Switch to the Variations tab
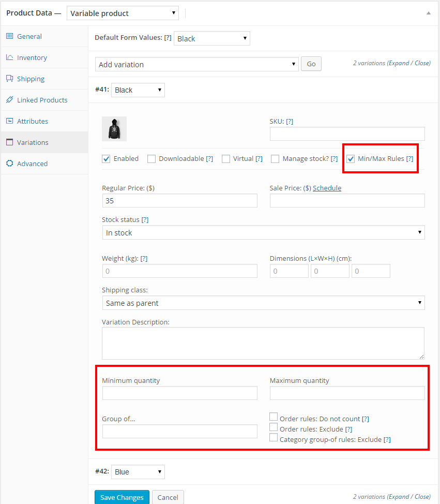This screenshot has height=504, width=440. pos(33,142)
